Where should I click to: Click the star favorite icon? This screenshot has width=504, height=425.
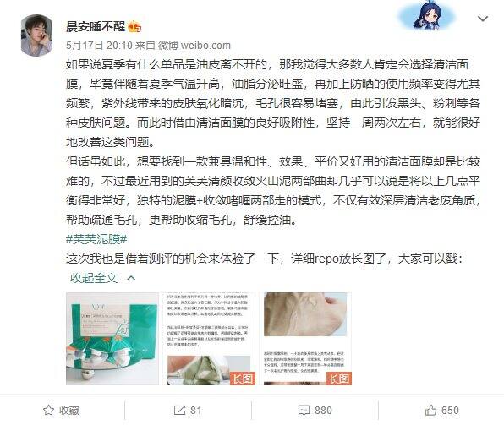pyautogui.click(x=48, y=410)
